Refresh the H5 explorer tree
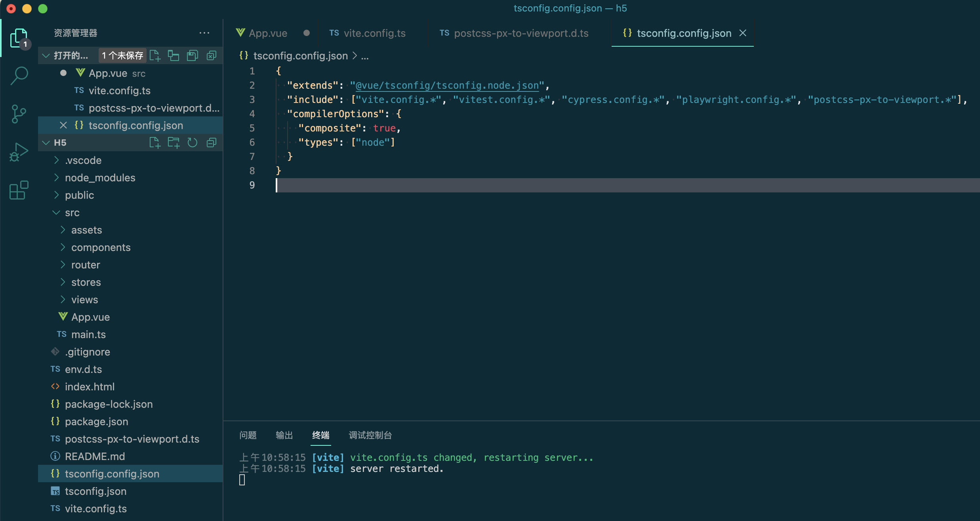 point(193,143)
